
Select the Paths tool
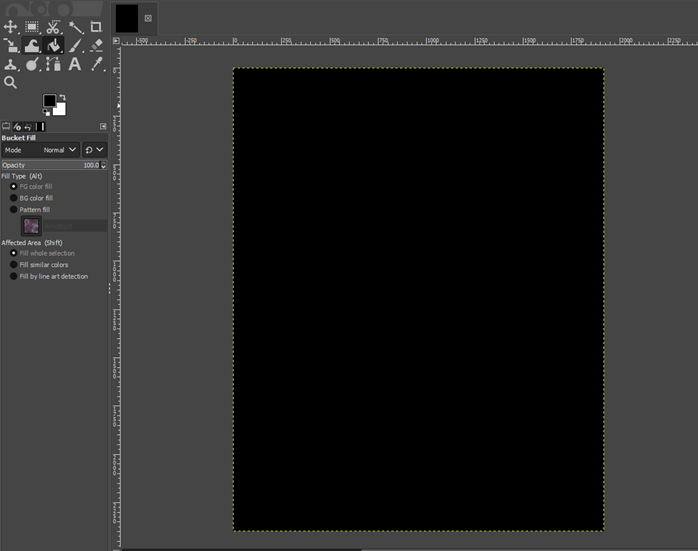53,64
